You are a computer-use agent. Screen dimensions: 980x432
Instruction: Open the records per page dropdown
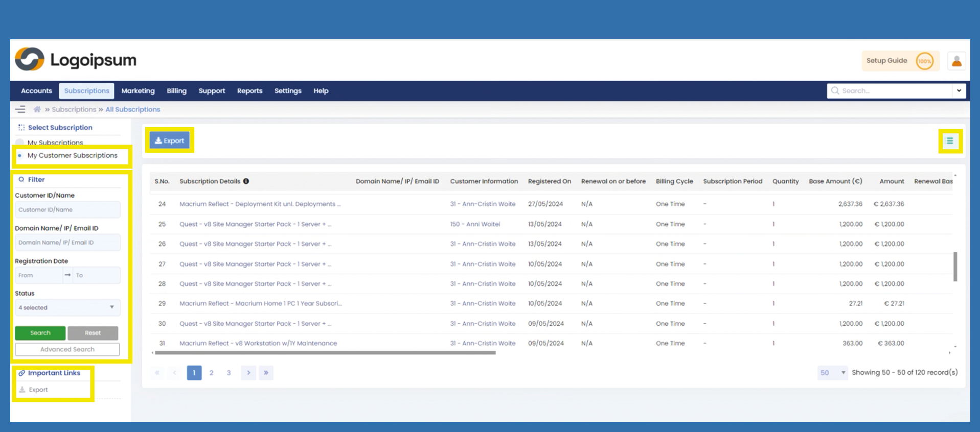[x=832, y=373]
